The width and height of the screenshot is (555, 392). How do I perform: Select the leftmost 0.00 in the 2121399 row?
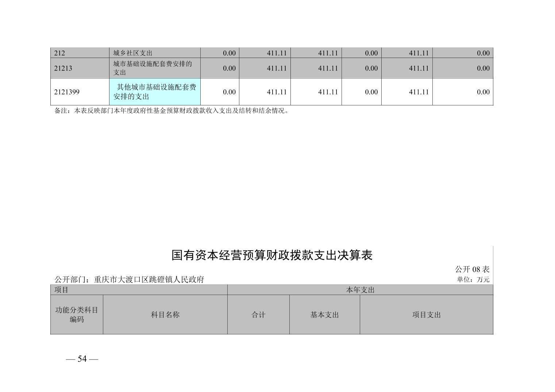pyautogui.click(x=229, y=92)
